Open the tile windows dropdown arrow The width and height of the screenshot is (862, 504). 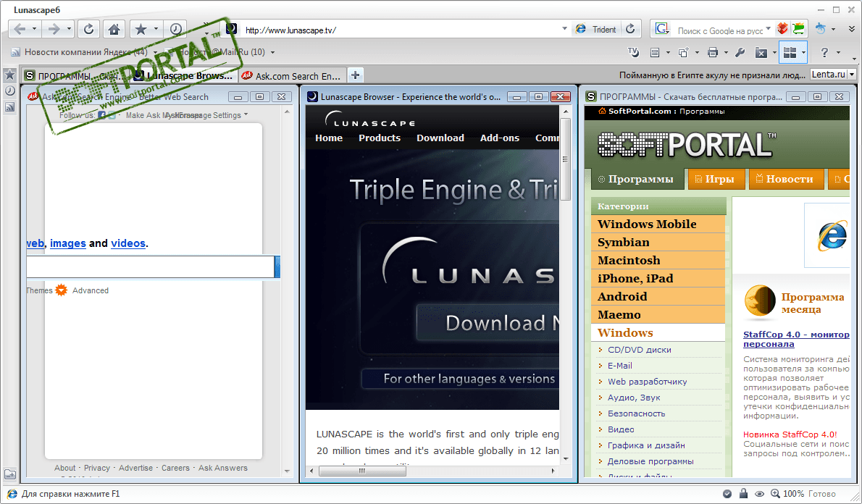pyautogui.click(x=803, y=53)
